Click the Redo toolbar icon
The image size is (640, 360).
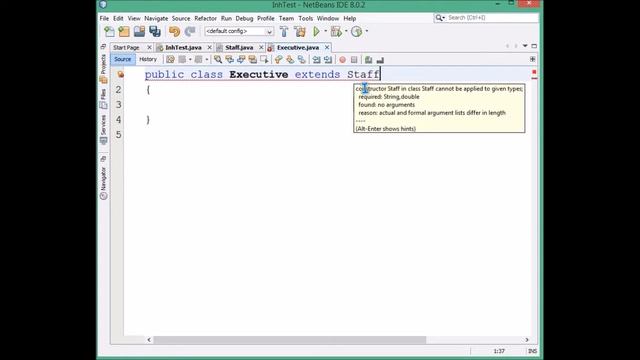coord(190,31)
